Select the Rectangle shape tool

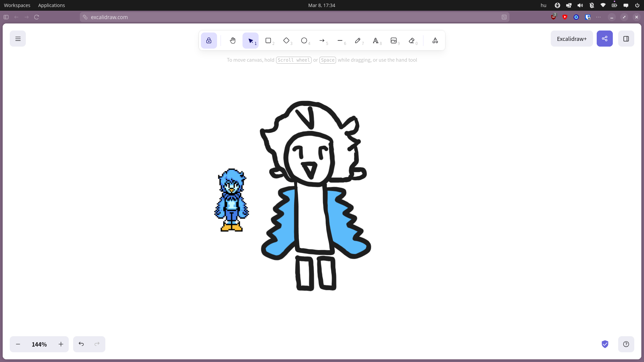click(268, 41)
